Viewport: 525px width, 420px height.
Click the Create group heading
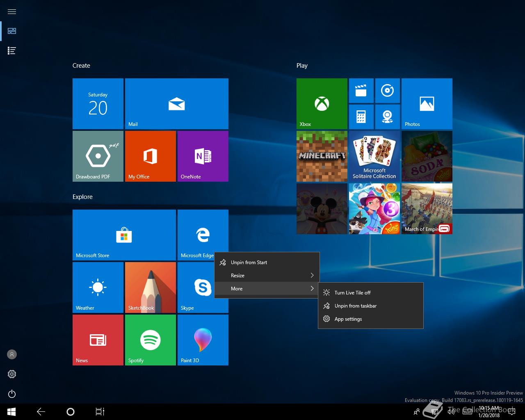[x=81, y=66]
